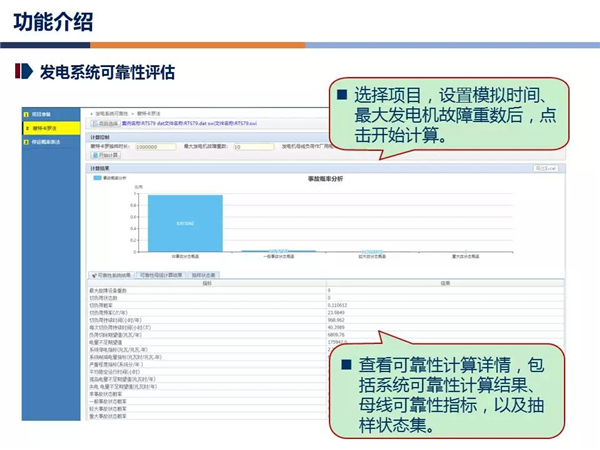The image size is (600, 450).
Task: Switch to the 可靠性母线计算结果 tab
Action: coord(160,274)
